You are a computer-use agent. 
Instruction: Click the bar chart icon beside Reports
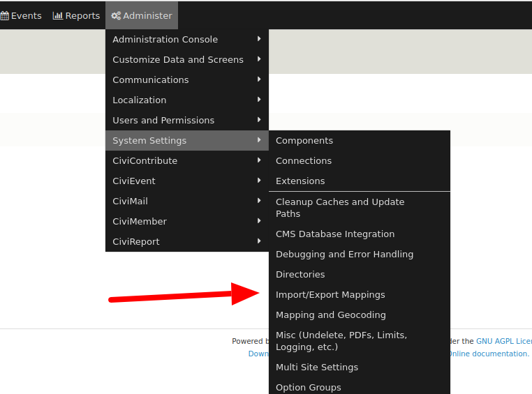pos(58,15)
